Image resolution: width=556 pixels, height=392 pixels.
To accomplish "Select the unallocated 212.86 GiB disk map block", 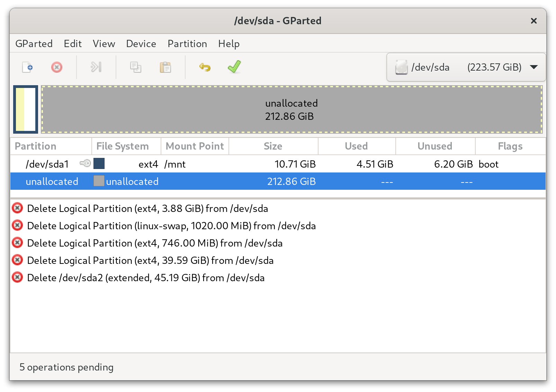I will pos(292,109).
